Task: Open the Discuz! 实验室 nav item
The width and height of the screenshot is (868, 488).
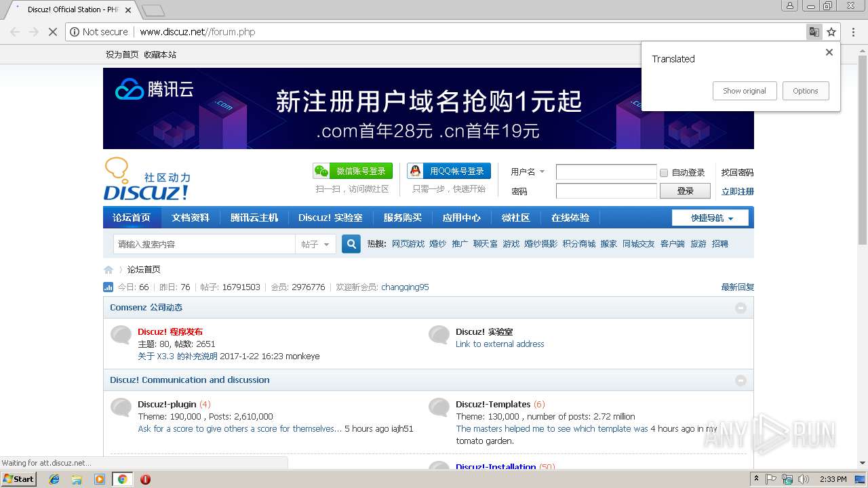Action: [x=330, y=218]
